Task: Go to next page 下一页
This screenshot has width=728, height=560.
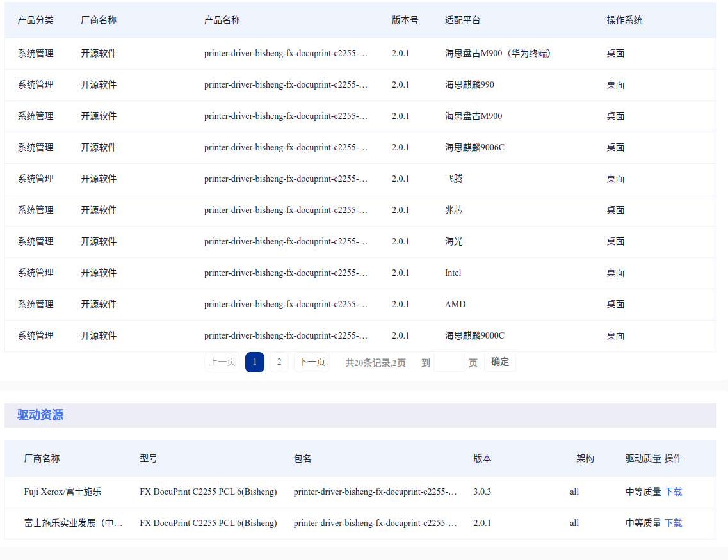Action: [x=312, y=362]
